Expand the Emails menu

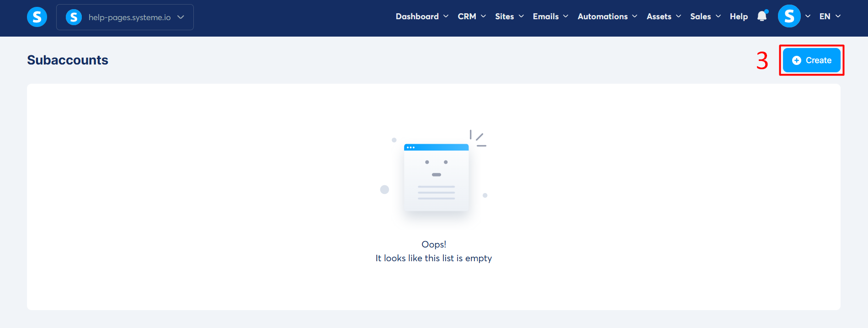[x=550, y=16]
